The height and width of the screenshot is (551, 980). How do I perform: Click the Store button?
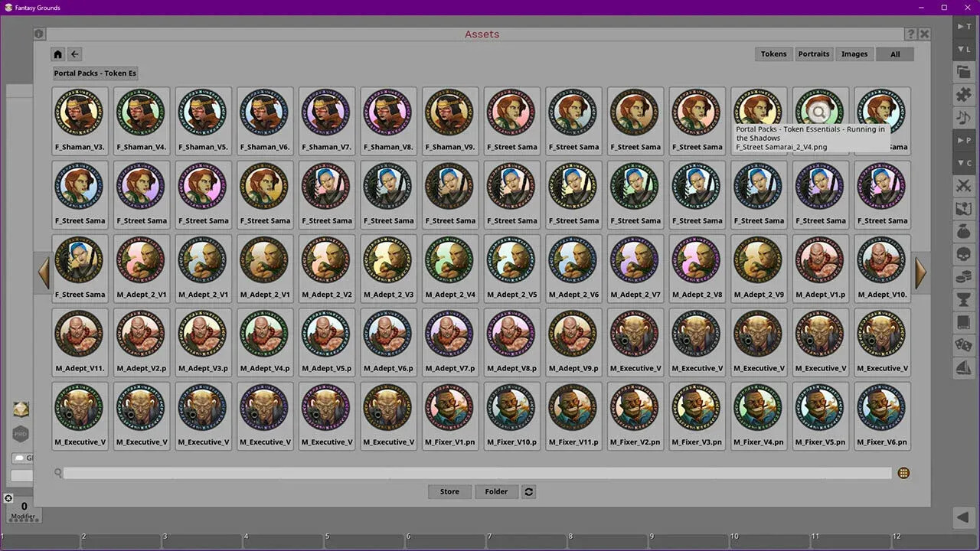[449, 491]
